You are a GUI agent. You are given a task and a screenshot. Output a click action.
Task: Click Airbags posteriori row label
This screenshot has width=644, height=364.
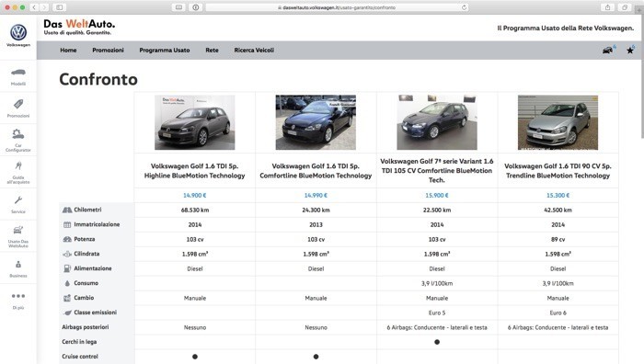coord(86,327)
